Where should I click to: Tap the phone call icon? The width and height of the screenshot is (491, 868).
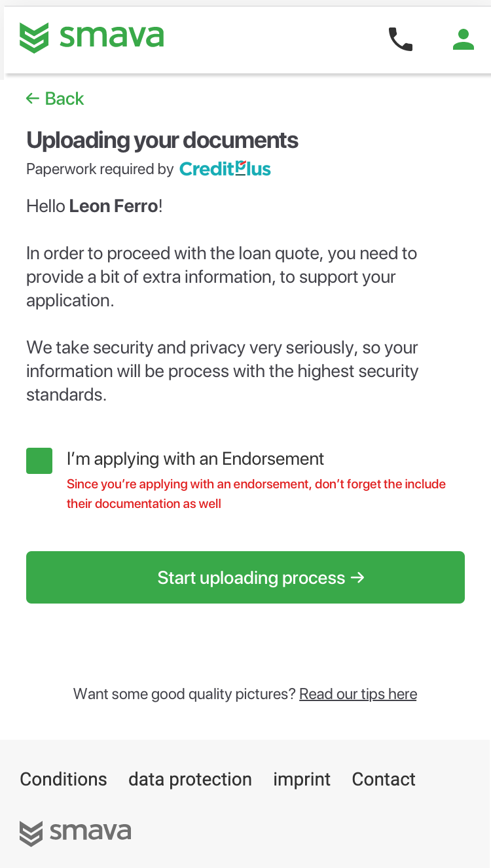tap(401, 39)
